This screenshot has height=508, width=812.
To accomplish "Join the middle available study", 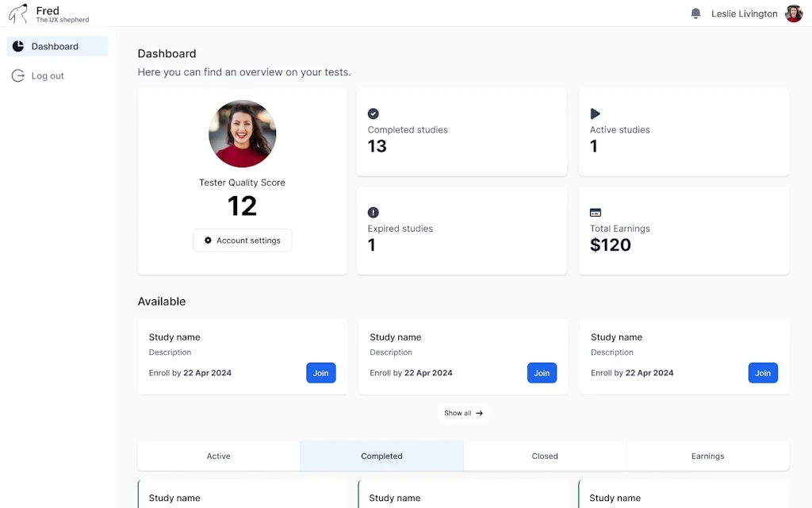I will click(542, 373).
